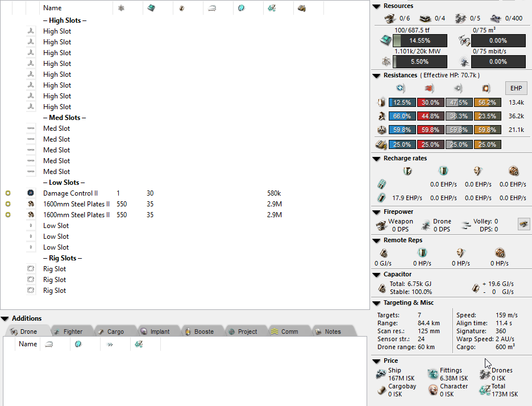
Task: Click the thermal resistance column icon
Action: point(430,88)
